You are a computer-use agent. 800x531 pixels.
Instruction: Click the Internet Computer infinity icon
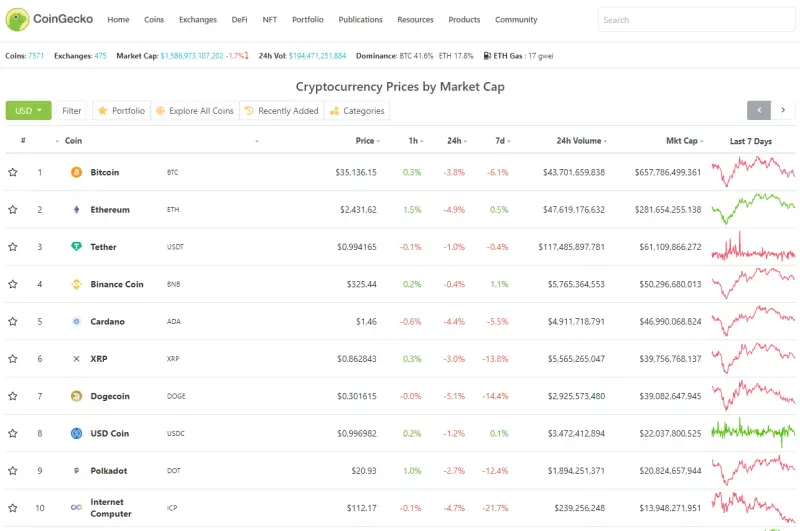[76, 508]
